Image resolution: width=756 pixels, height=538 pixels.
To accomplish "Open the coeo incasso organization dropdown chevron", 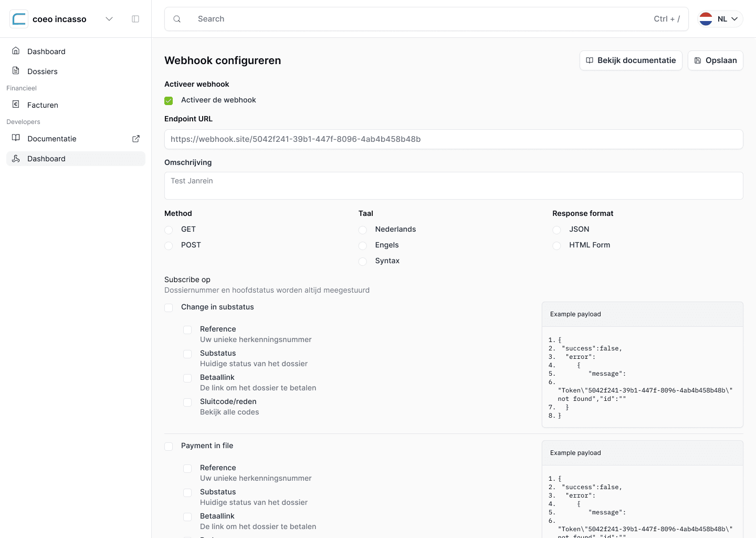I will coord(109,19).
